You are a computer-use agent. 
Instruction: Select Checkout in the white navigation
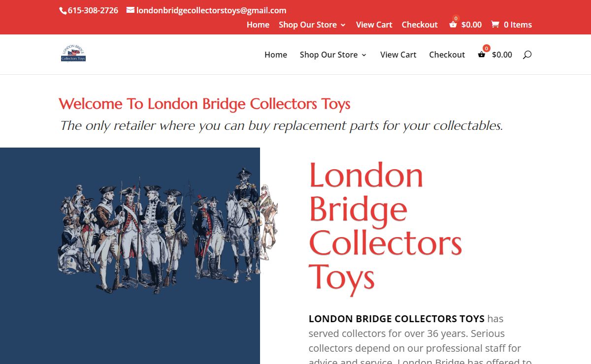click(x=447, y=55)
